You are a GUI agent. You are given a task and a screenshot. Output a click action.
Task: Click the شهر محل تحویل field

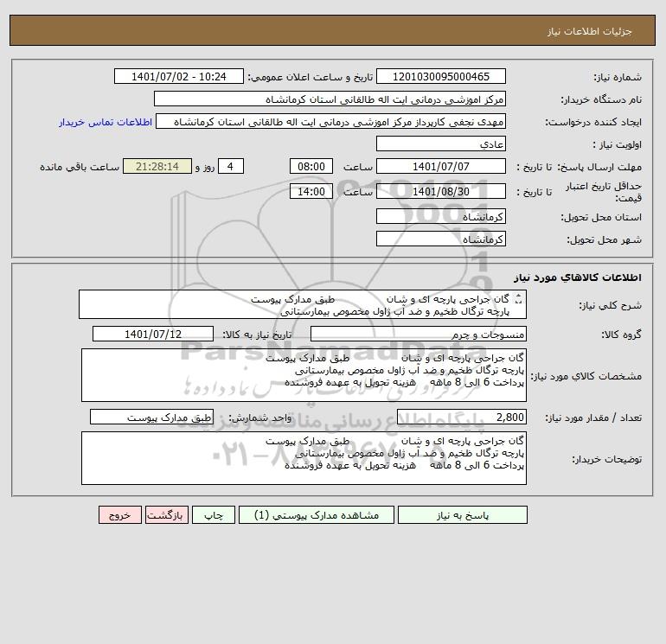[x=441, y=239]
